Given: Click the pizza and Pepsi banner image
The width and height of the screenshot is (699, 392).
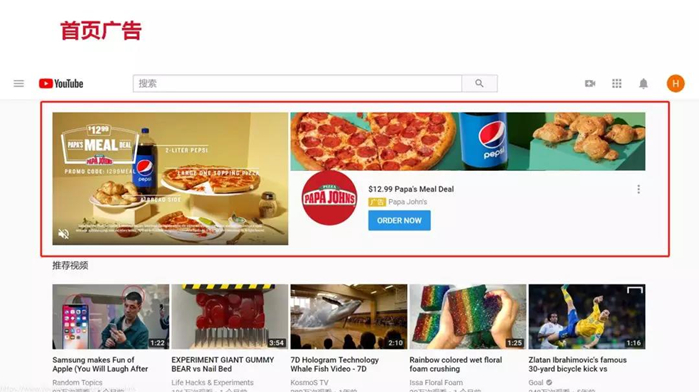Looking at the screenshot, I should pos(468,141).
